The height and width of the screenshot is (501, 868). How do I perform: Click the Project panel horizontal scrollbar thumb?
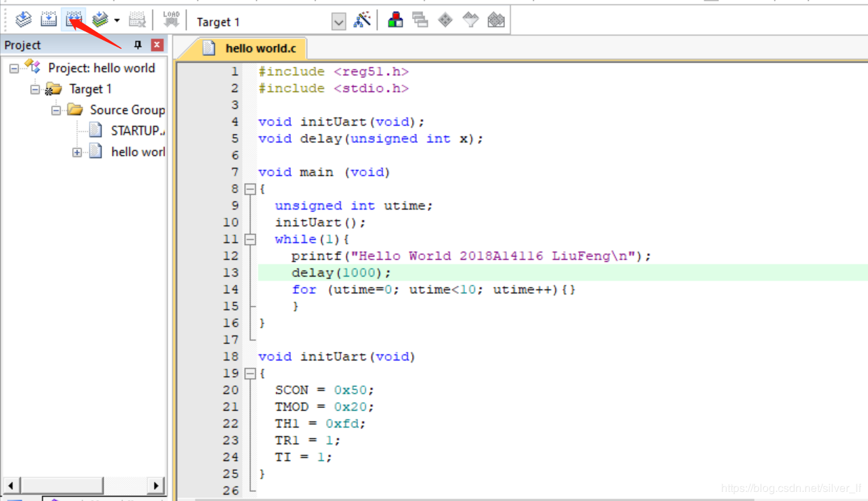[62, 485]
